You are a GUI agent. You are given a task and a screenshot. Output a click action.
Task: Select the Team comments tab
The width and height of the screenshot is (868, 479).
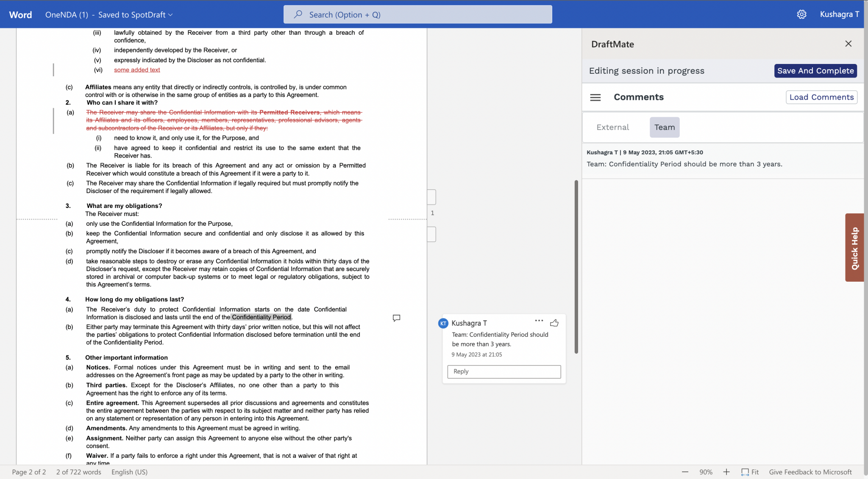(x=664, y=127)
